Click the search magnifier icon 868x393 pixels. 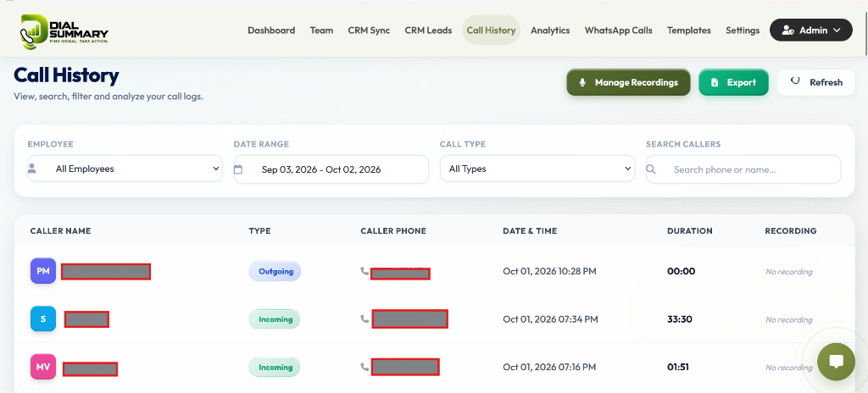651,169
